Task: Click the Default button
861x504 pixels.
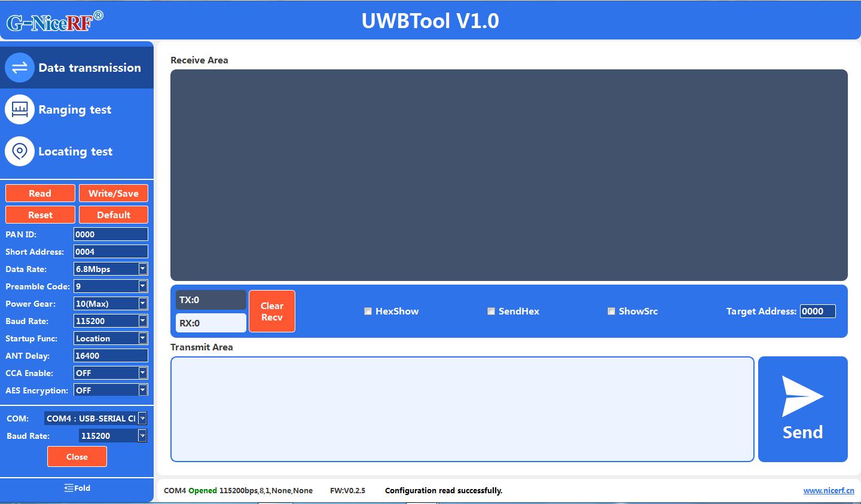Action: click(114, 215)
